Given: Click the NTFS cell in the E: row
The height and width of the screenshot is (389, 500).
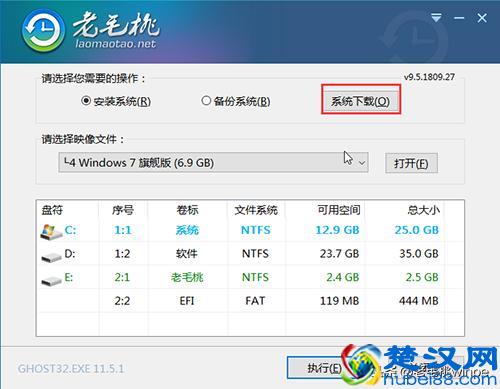Looking at the screenshot, I should (255, 277).
